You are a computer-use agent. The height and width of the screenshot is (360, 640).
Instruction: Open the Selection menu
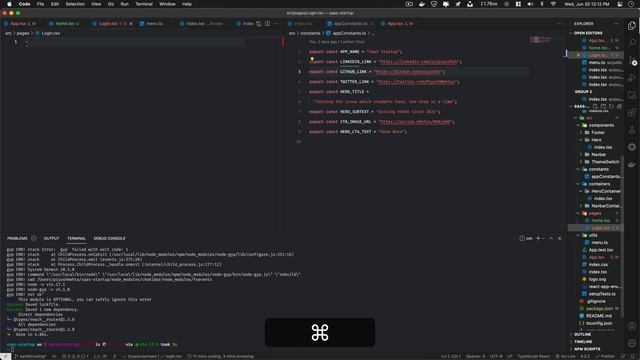tap(75, 4)
